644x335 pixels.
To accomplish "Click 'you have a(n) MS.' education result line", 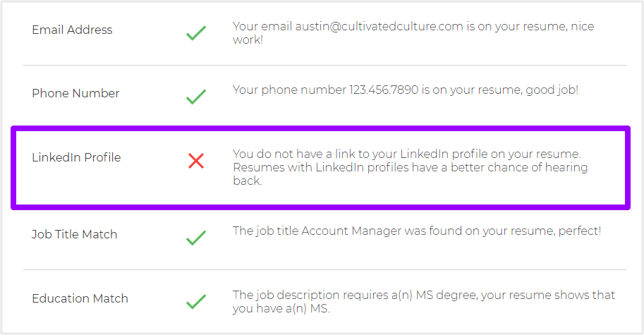I will click(281, 309).
